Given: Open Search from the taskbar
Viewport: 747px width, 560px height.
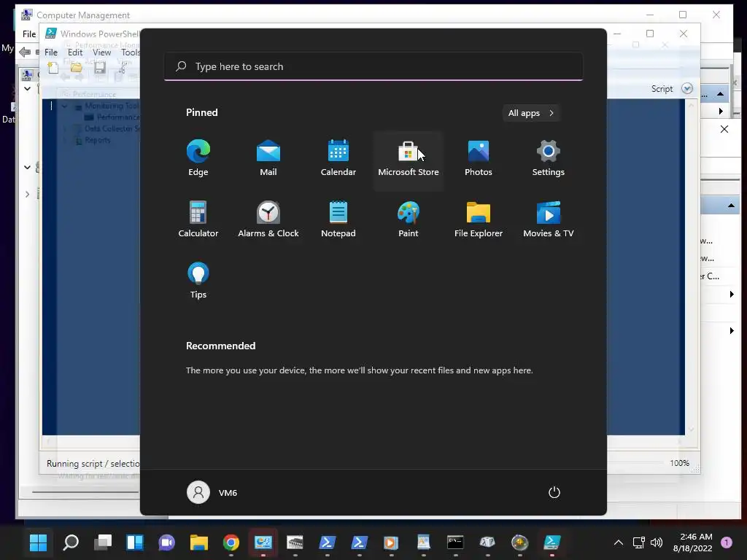Looking at the screenshot, I should 71,542.
